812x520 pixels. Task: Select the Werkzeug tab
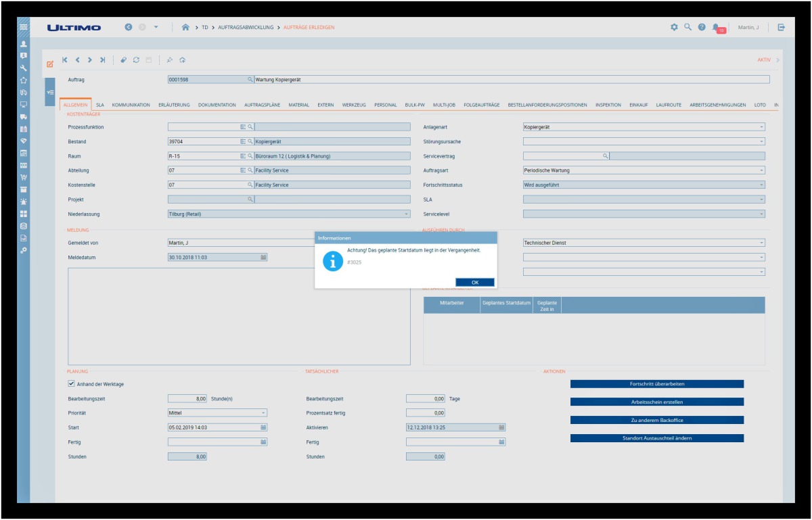(x=354, y=105)
